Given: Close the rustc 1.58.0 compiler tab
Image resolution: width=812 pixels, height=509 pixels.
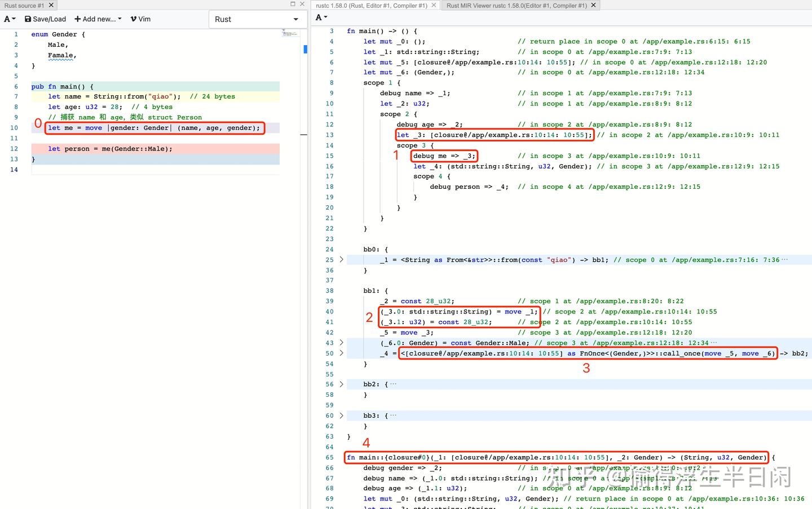Looking at the screenshot, I should [x=434, y=6].
